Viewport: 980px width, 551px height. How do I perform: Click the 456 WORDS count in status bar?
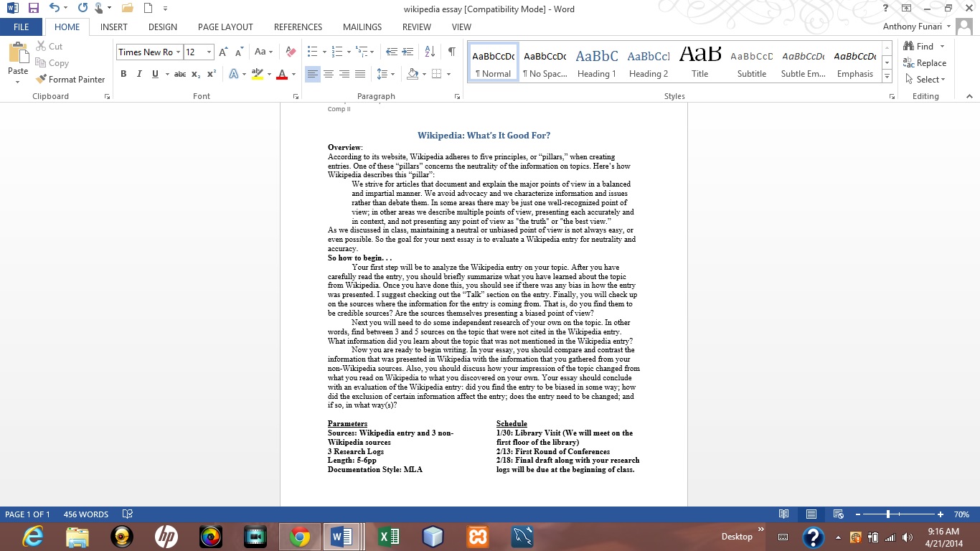tap(85, 514)
